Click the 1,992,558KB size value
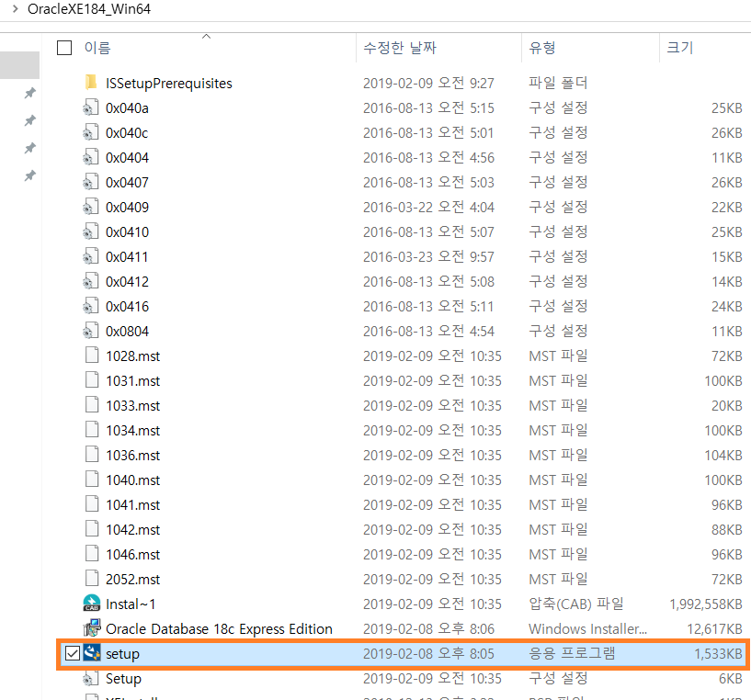Screen dimensions: 751x700 (x=706, y=604)
